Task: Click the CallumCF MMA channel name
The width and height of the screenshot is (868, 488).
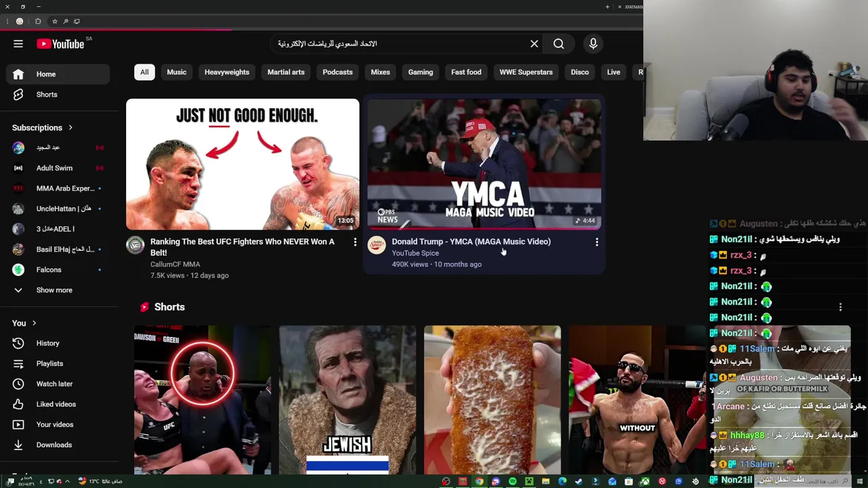Action: (x=175, y=264)
